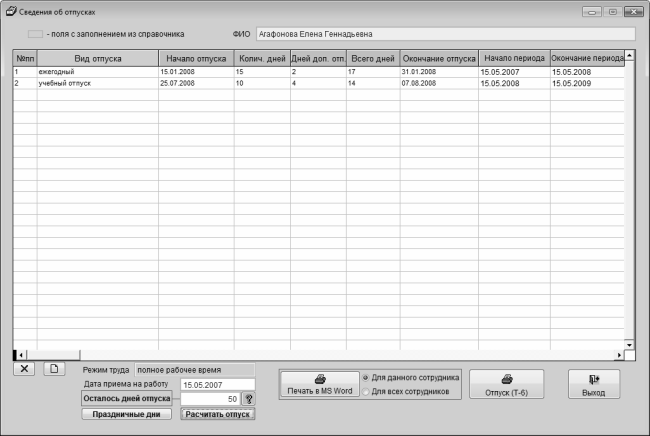The image size is (650, 436).
Task: Click the Расчитать отпуск button
Action: [x=218, y=414]
